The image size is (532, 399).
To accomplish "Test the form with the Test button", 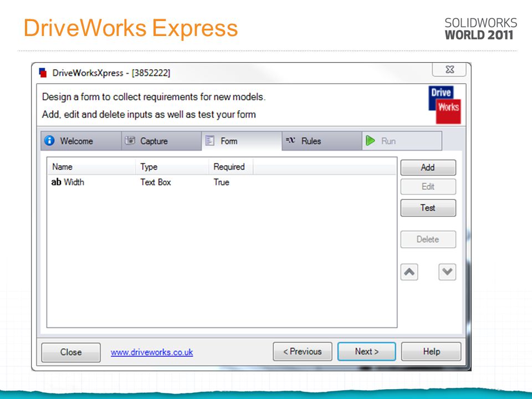I will coord(428,208).
